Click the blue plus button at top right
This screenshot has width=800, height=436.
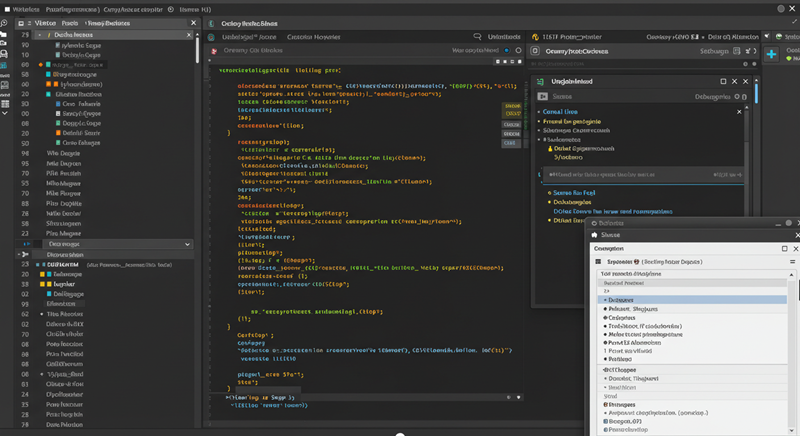click(x=771, y=54)
